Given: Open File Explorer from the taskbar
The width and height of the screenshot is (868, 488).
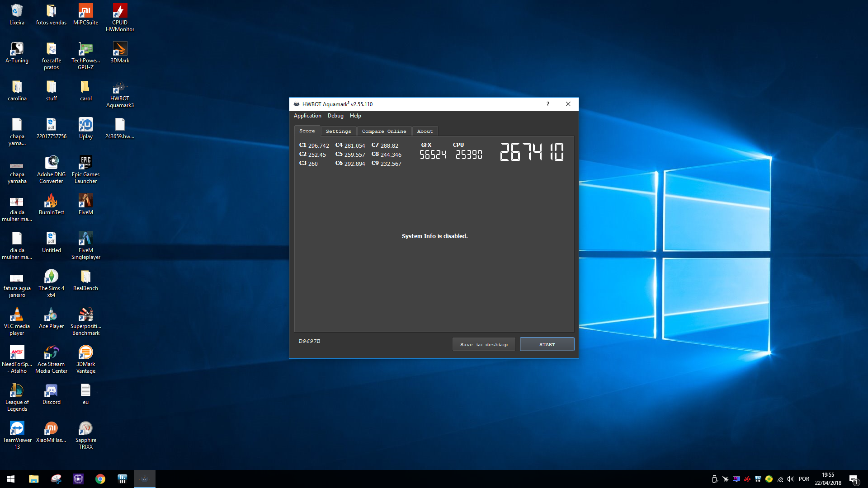Looking at the screenshot, I should click(33, 479).
